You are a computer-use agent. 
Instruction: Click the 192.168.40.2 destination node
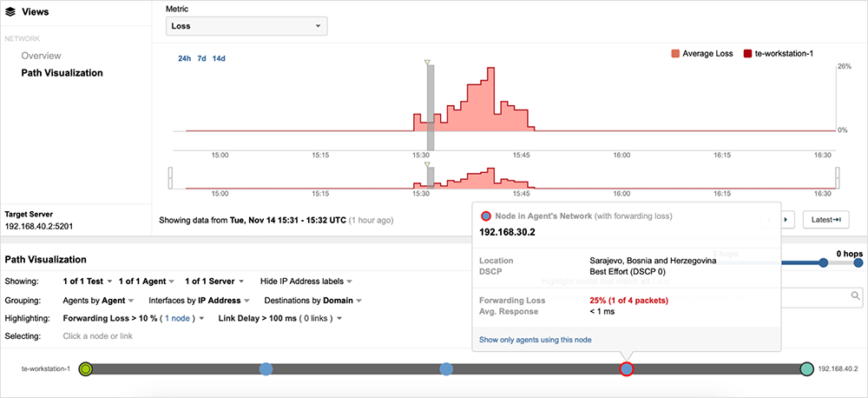click(x=806, y=369)
